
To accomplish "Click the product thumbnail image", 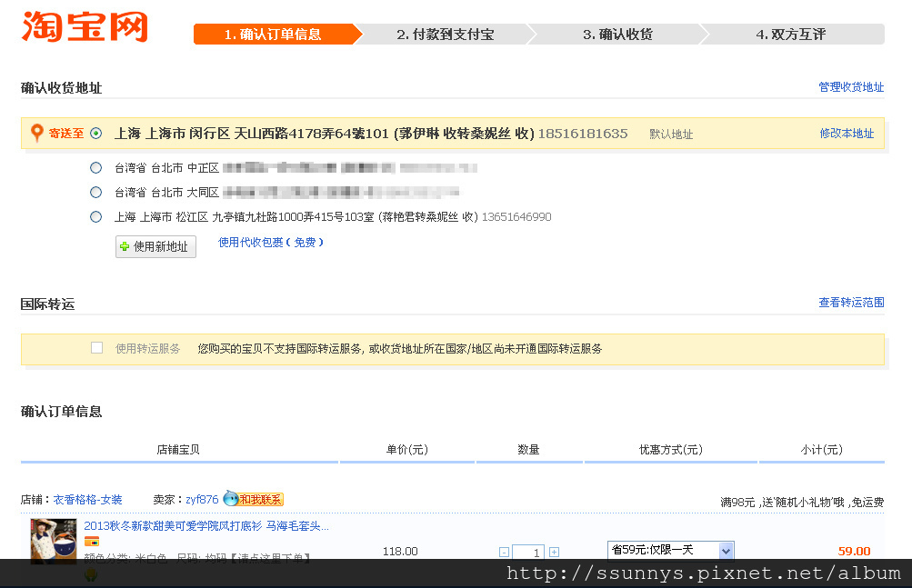I will coord(54,541).
